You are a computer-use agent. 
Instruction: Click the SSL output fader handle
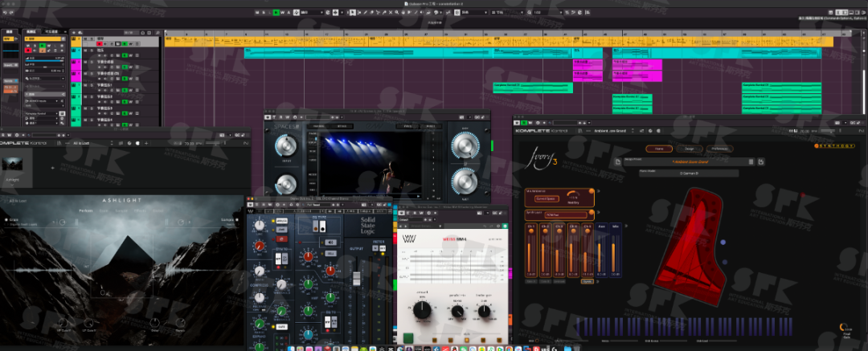pos(357,279)
